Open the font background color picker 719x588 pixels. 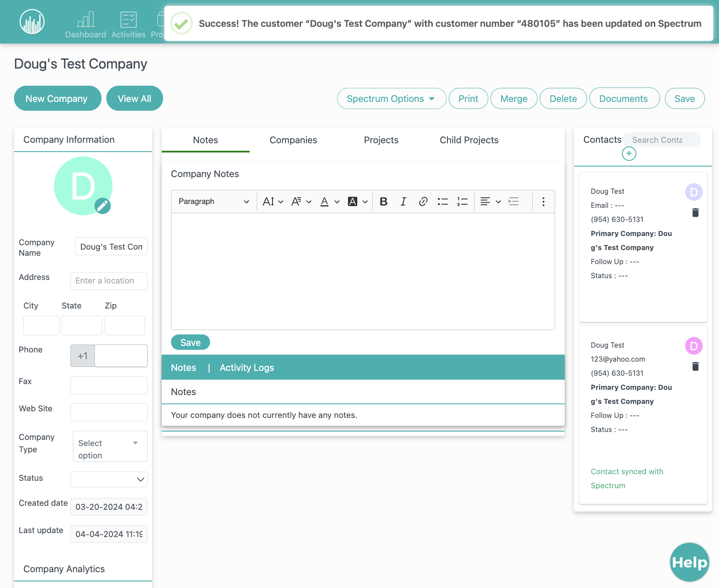point(358,201)
